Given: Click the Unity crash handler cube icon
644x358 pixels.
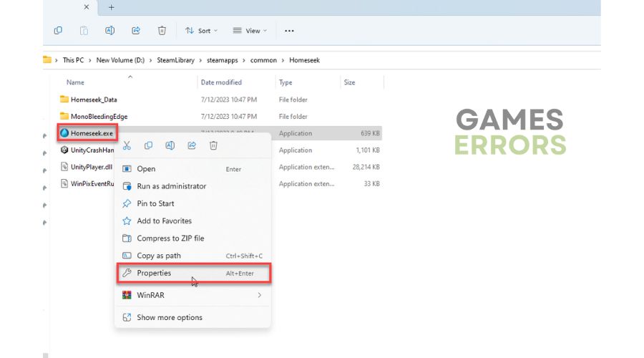Looking at the screenshot, I should tap(64, 150).
